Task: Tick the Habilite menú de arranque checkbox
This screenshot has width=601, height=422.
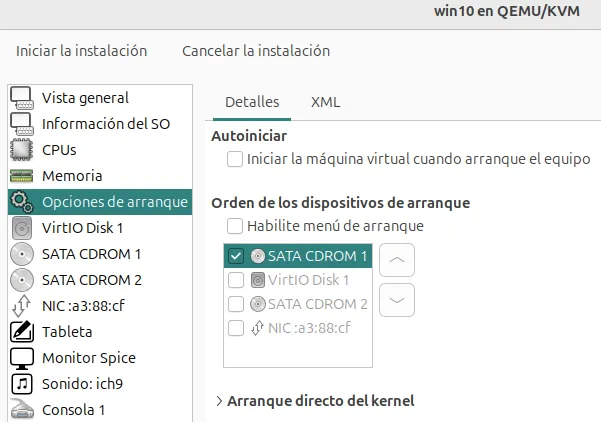Action: click(235, 226)
